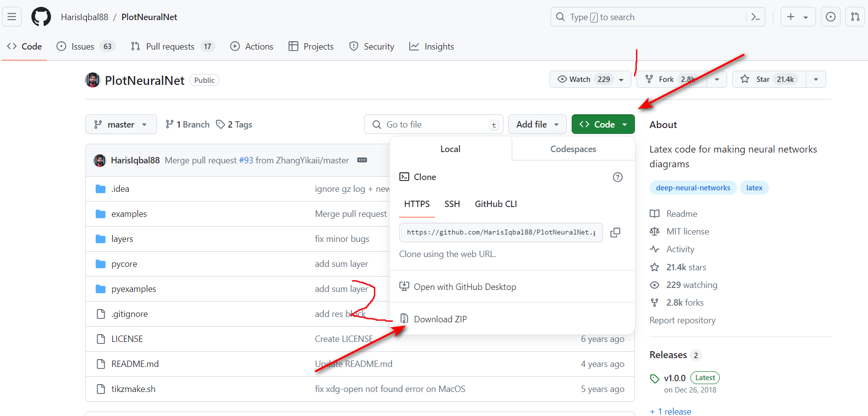Open the README.md file
868x416 pixels.
135,364
